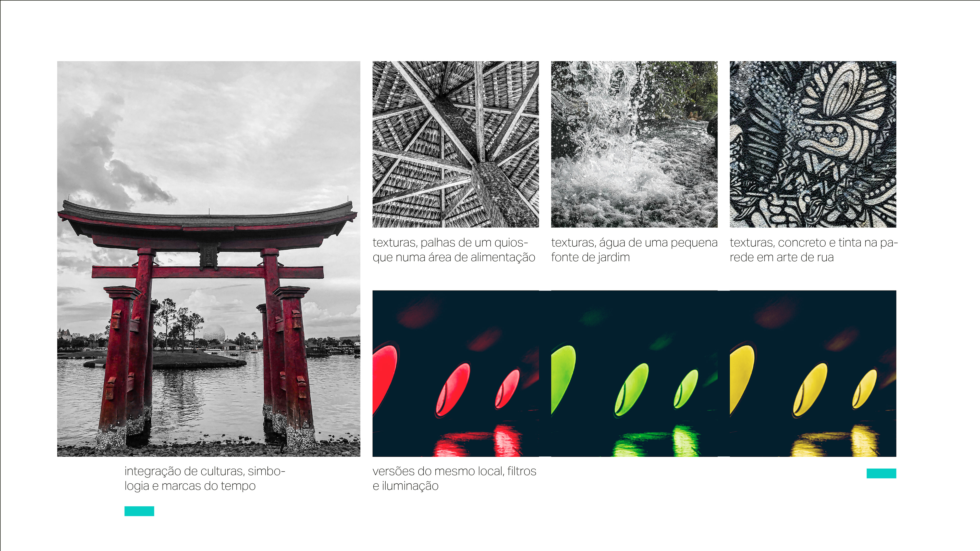Click the teal rectangle under the yellow image
Image resolution: width=980 pixels, height=551 pixels.
pos(881,473)
